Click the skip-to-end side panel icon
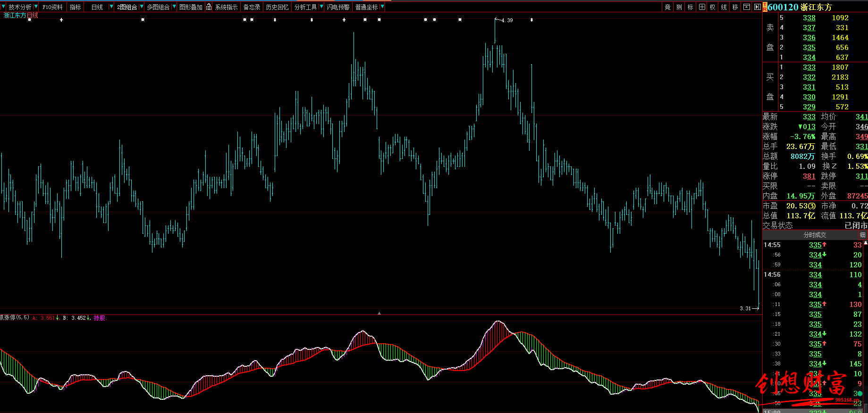The width and height of the screenshot is (868, 413). coord(757,7)
